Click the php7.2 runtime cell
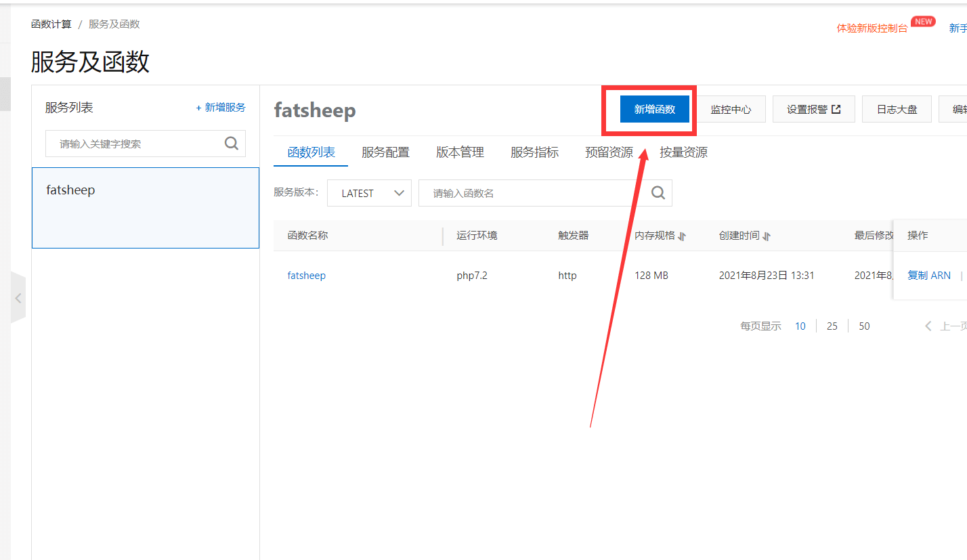The image size is (967, 560). point(472,276)
